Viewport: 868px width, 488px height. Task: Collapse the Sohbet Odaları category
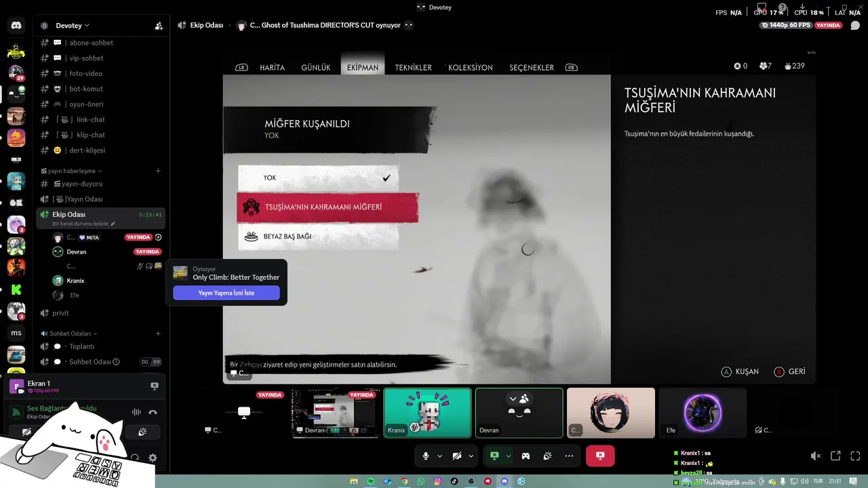(69, 333)
